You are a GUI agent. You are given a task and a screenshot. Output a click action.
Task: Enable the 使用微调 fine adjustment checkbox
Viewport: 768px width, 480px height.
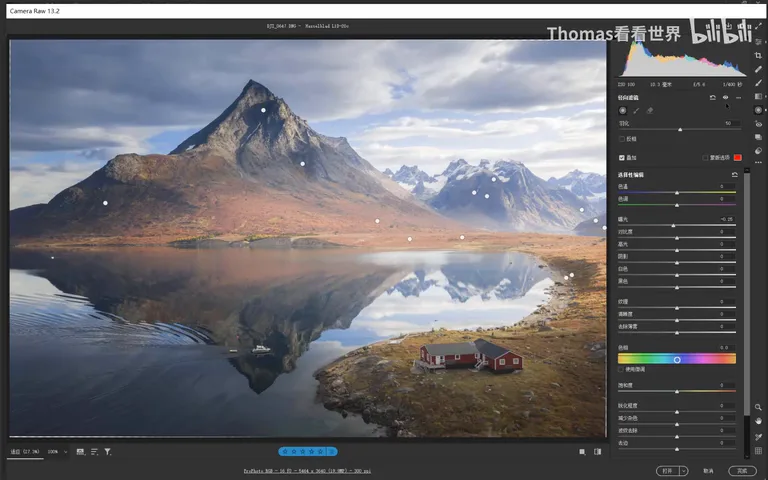pos(622,369)
